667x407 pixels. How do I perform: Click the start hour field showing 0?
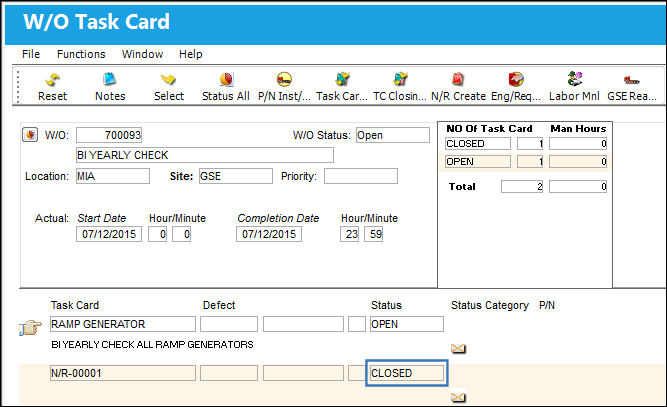157,234
